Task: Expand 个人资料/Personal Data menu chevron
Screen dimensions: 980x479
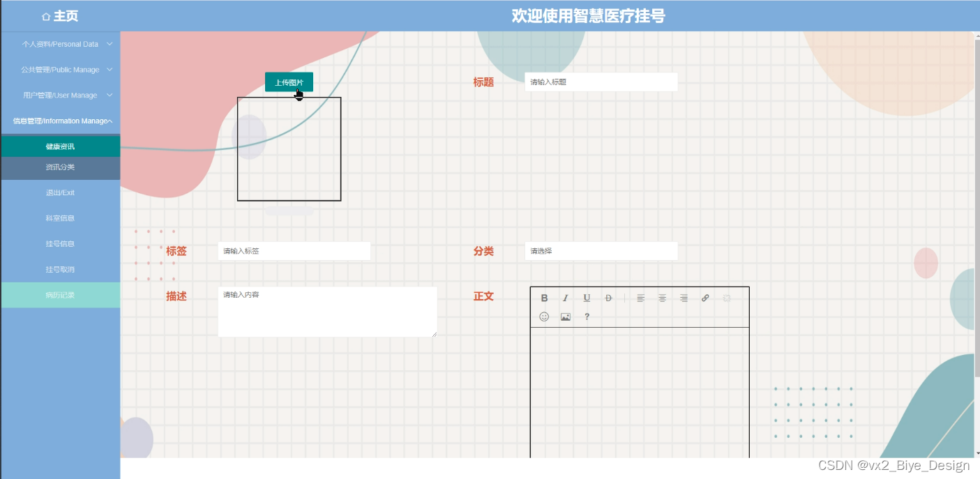Action: coord(110,44)
